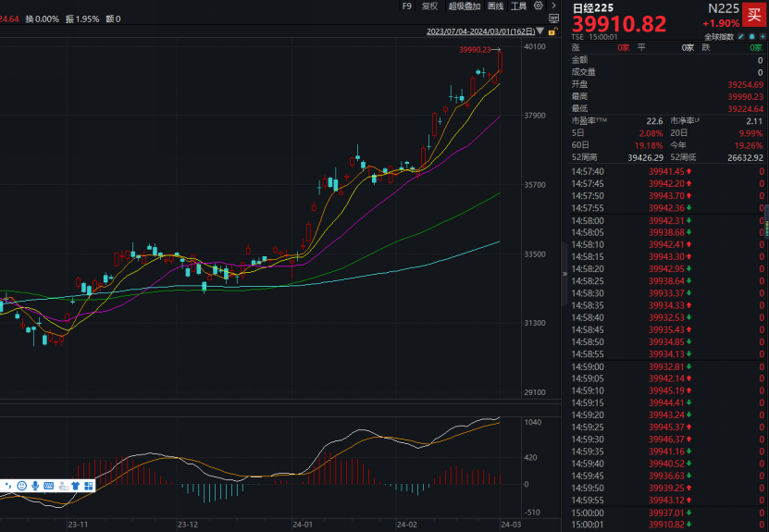
Task: Toggle the price alert bell icon
Action: coord(750,36)
